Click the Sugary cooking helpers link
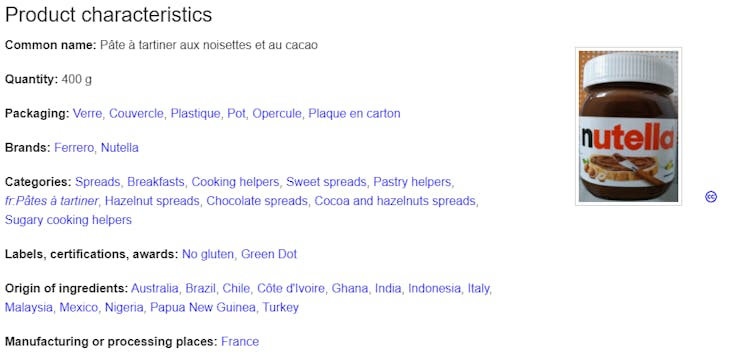Viewport: 740px width, 361px height. click(x=68, y=220)
